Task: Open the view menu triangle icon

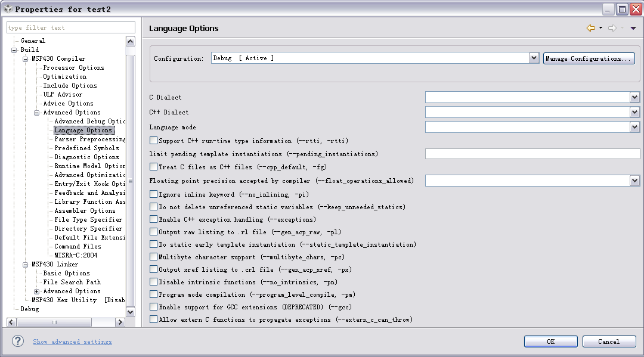Action: (633, 28)
